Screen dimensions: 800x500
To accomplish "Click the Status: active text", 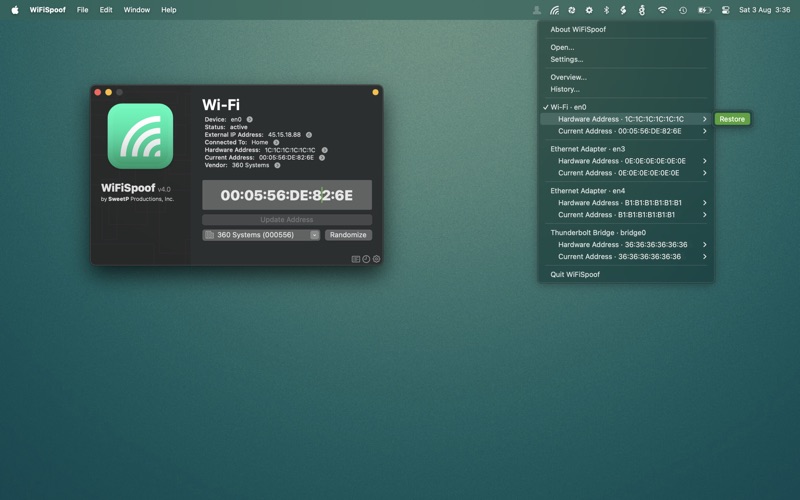I will pyautogui.click(x=226, y=127).
